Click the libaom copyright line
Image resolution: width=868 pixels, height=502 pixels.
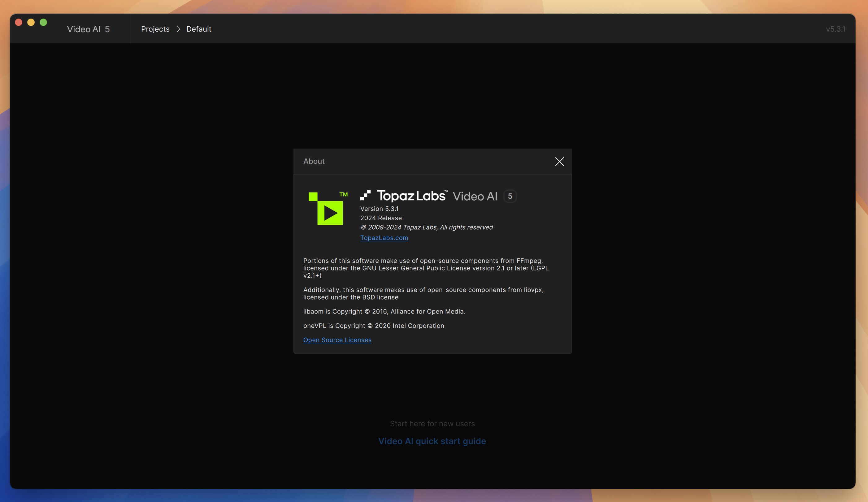point(384,311)
